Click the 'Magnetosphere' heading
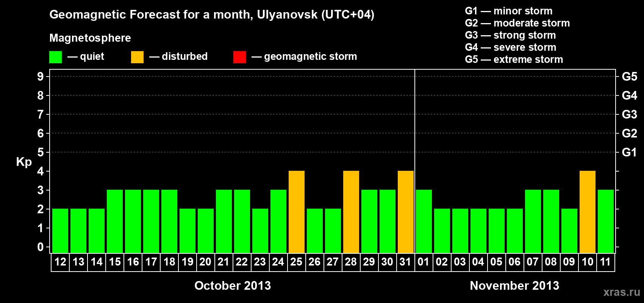644x303 pixels. [90, 38]
